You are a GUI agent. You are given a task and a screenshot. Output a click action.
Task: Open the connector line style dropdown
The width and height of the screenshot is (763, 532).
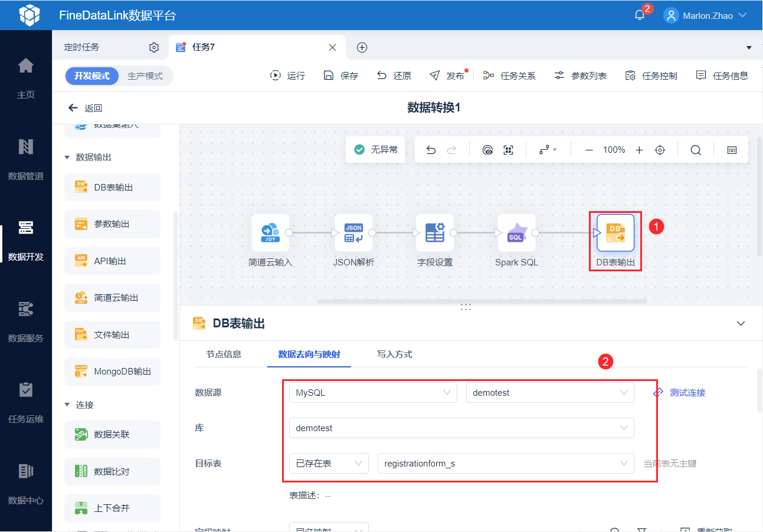pos(548,150)
